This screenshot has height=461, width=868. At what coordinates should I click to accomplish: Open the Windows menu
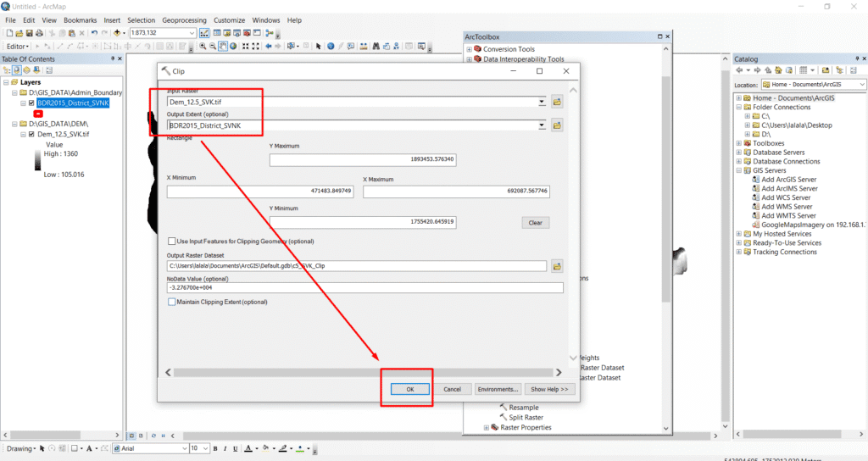pyautogui.click(x=266, y=20)
